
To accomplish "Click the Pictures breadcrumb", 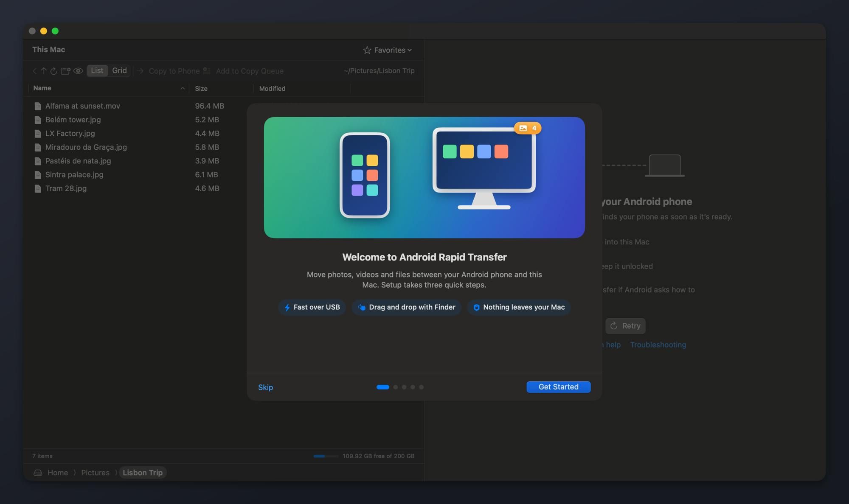I will click(95, 473).
